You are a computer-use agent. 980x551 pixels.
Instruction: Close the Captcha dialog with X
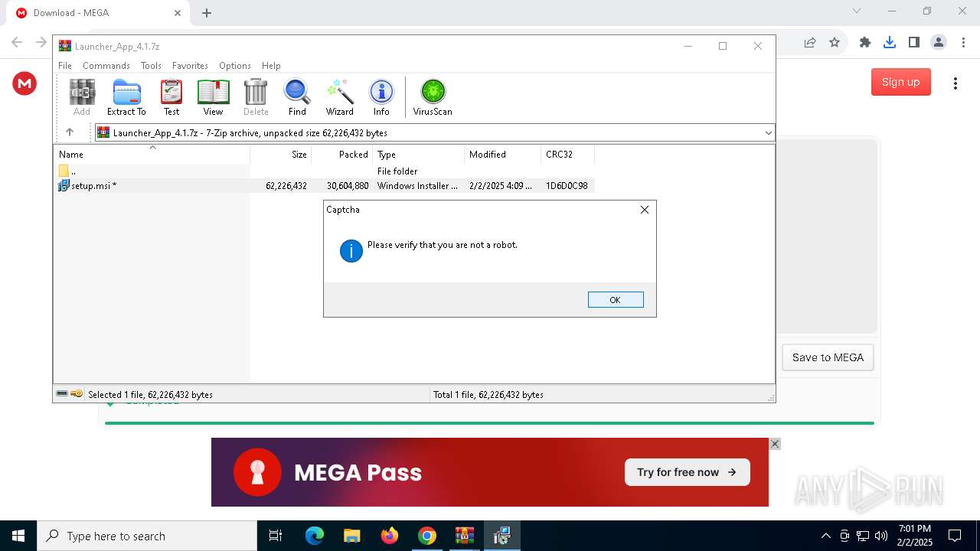coord(644,210)
